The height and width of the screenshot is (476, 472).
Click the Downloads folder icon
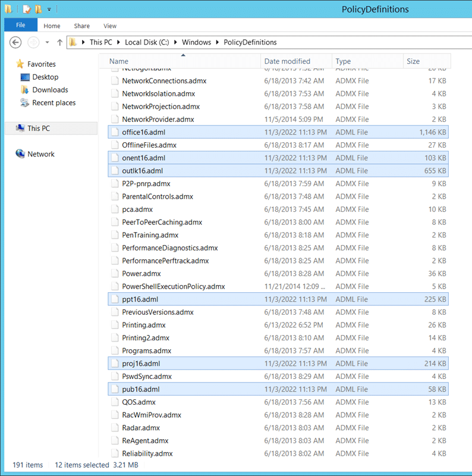click(24, 90)
